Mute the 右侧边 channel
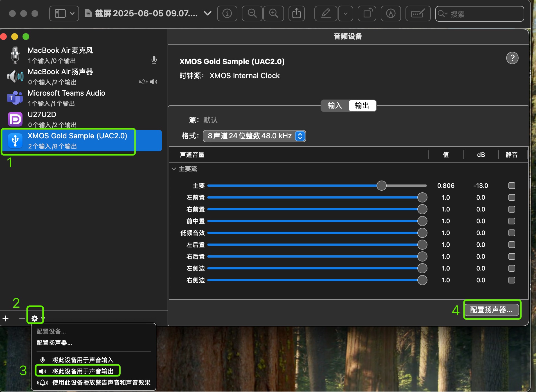The width and height of the screenshot is (536, 392). 512,280
